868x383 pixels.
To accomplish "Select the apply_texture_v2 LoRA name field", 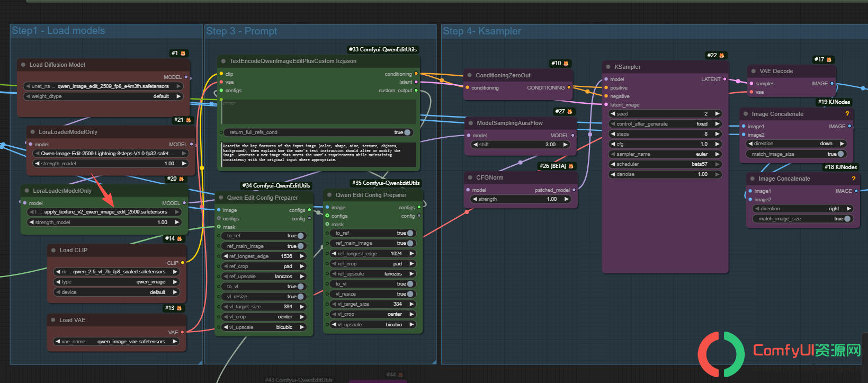I will (x=104, y=212).
